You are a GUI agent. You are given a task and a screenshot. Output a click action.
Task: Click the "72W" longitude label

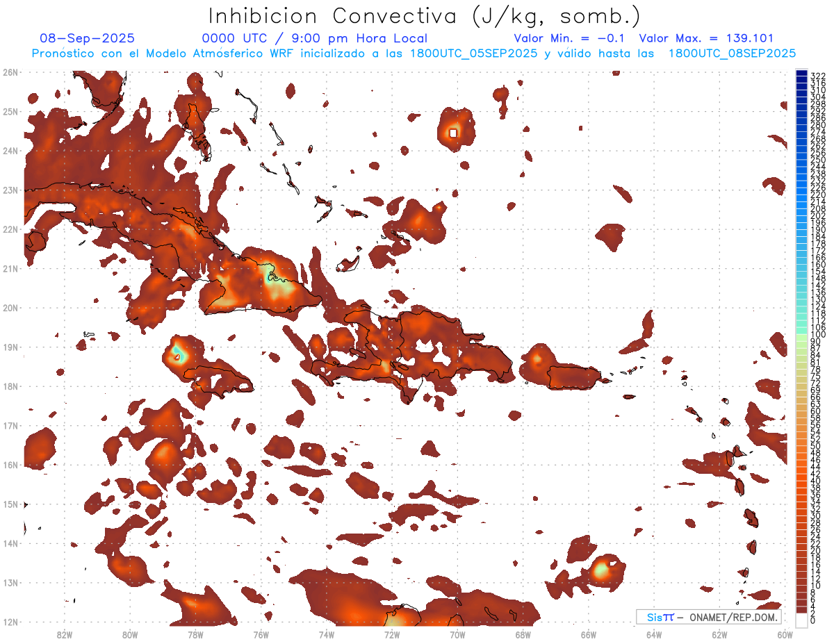(x=392, y=634)
